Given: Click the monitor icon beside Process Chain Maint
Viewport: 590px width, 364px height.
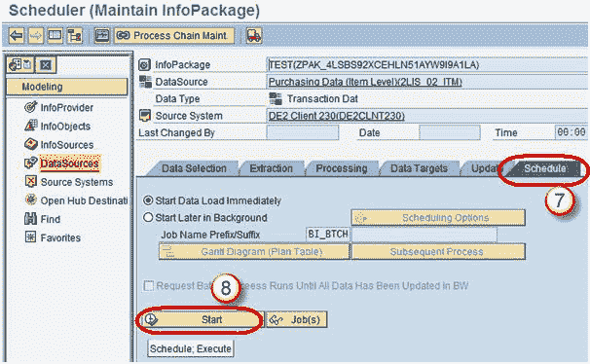Looking at the screenshot, I should [x=102, y=36].
